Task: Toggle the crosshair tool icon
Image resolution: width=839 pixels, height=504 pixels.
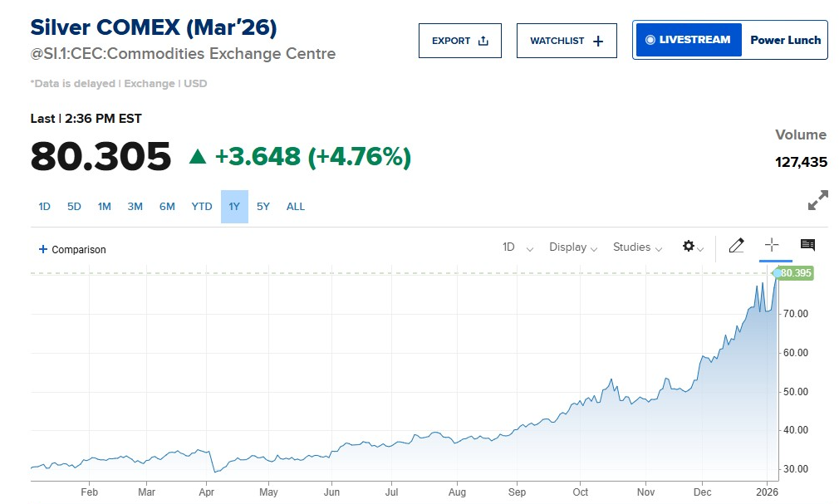Action: point(772,245)
